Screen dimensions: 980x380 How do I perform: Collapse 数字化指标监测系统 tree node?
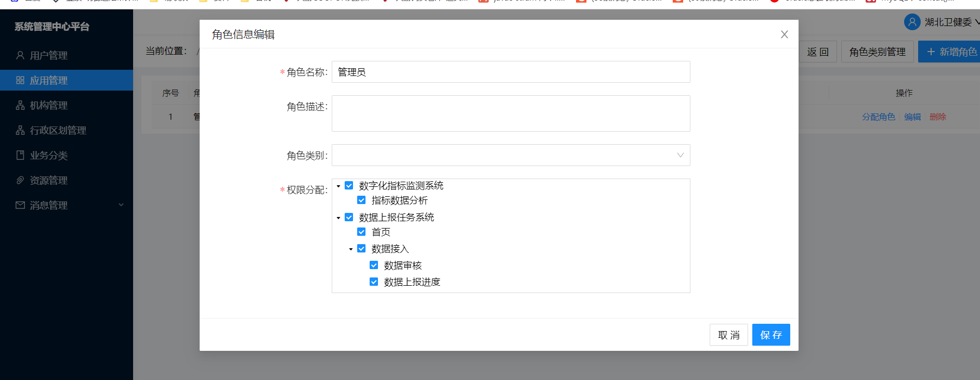[x=338, y=186]
